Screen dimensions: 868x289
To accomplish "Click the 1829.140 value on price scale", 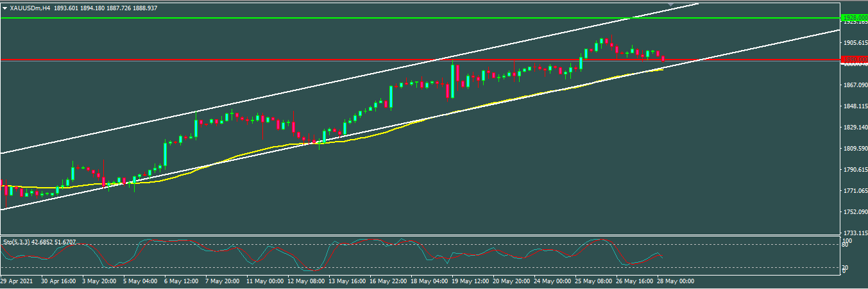I will (855, 128).
